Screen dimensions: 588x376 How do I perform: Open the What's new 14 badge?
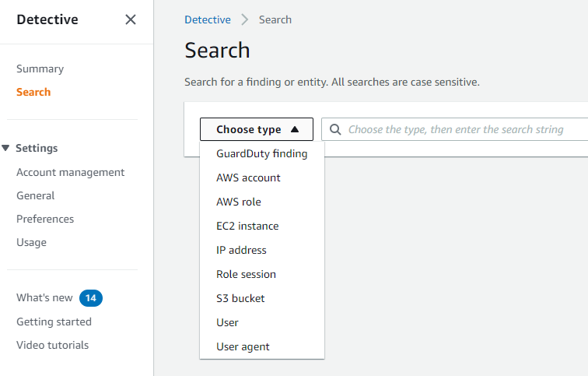click(91, 298)
